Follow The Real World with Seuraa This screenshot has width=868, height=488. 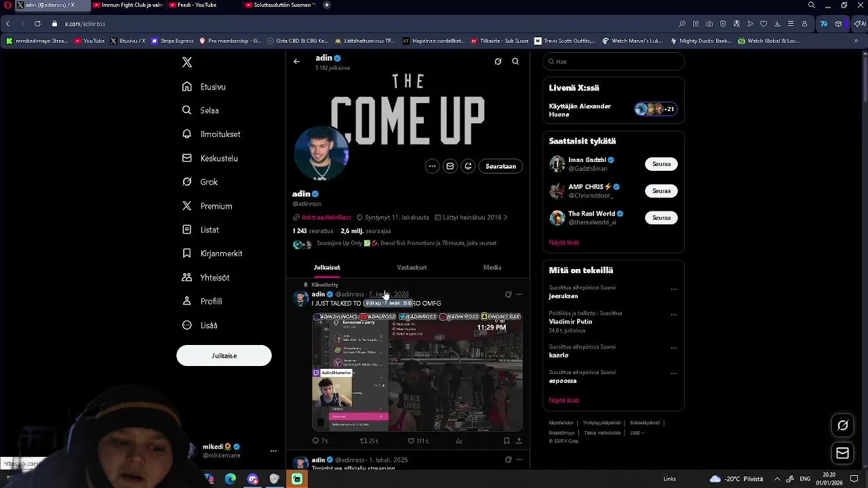661,218
